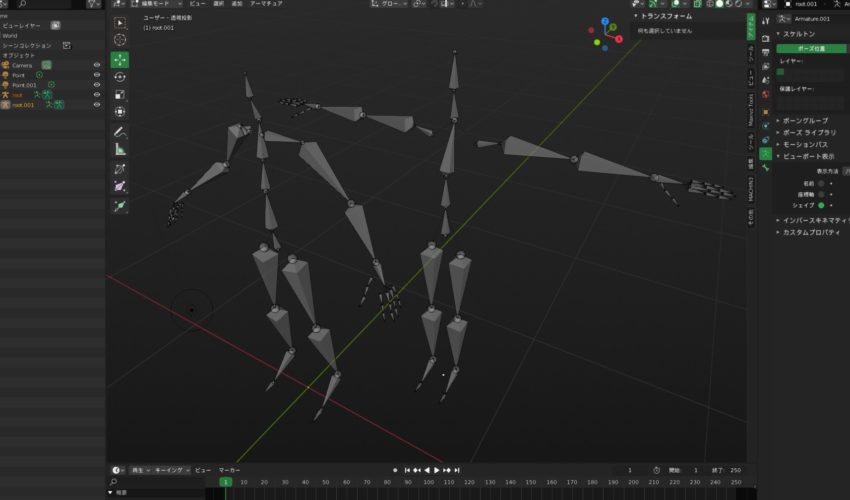Image resolution: width=850 pixels, height=500 pixels.
Task: Click the ポーズ位置 button
Action: coord(811,48)
